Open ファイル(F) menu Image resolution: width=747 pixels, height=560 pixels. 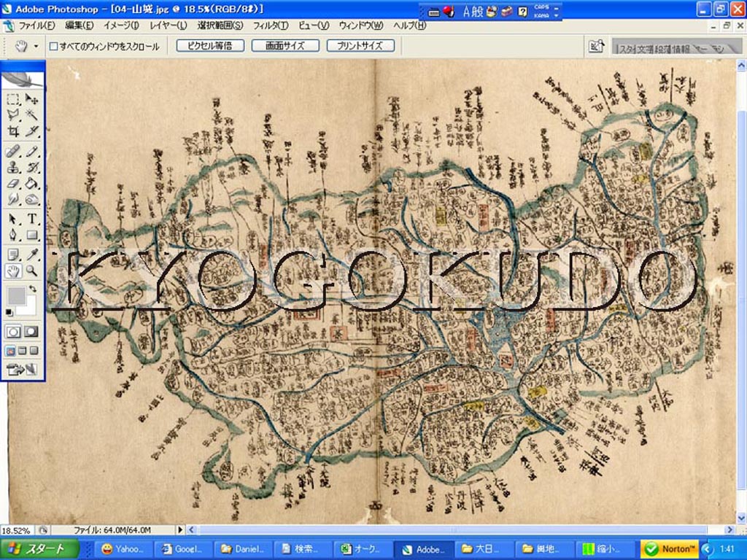coord(36,26)
